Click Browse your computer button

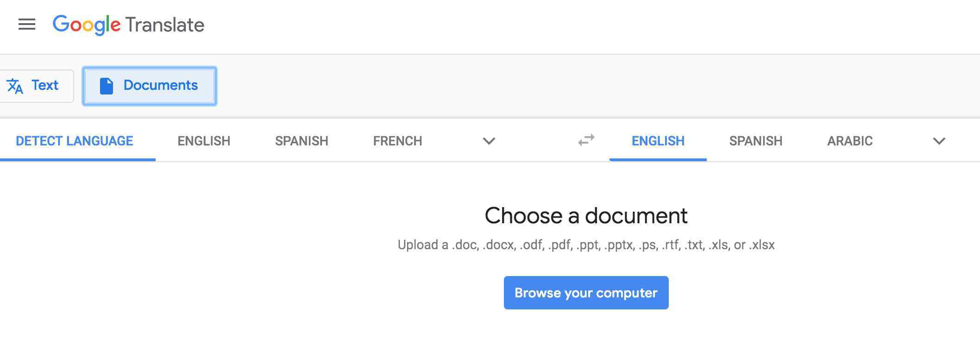[586, 293]
